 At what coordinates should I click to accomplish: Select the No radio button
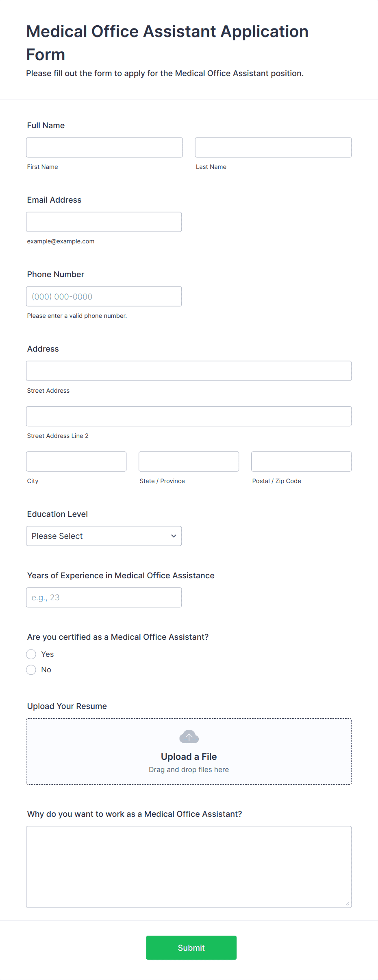point(31,669)
